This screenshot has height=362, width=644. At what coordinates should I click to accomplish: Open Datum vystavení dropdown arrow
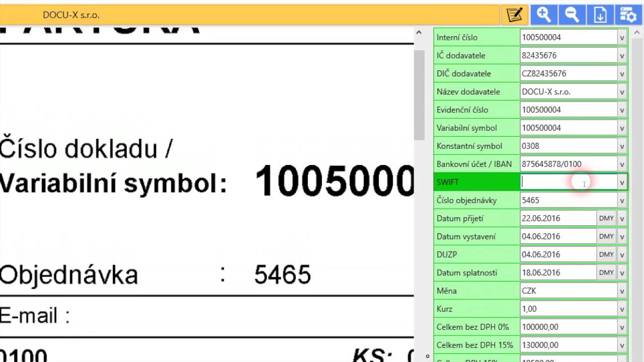pos(622,236)
